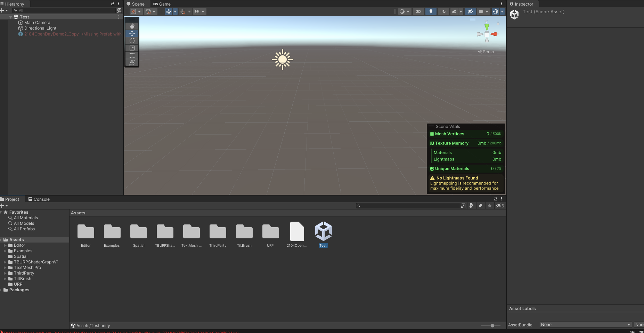The width and height of the screenshot is (644, 333).
Task: Open the AssetBundle None dropdown
Action: point(585,324)
